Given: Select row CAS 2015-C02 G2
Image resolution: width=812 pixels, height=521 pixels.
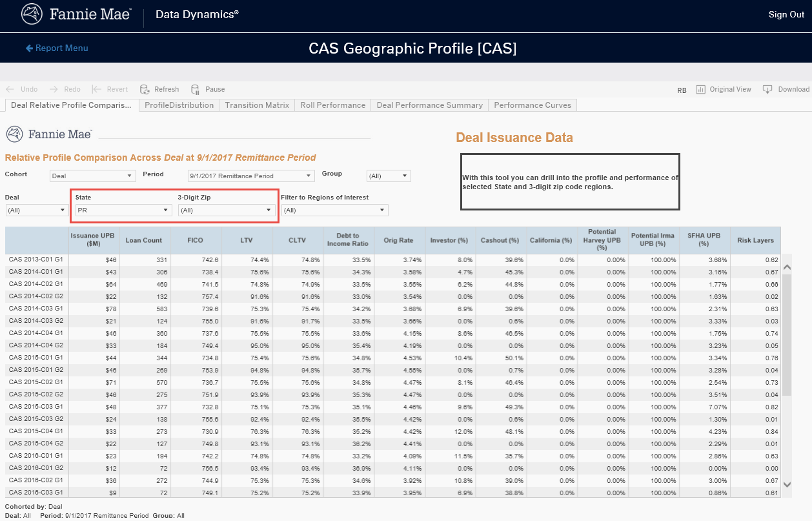Looking at the screenshot, I should [392, 394].
